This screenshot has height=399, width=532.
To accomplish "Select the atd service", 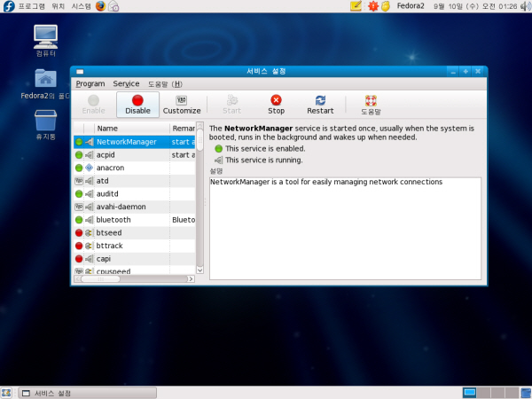I will pyautogui.click(x=135, y=181).
